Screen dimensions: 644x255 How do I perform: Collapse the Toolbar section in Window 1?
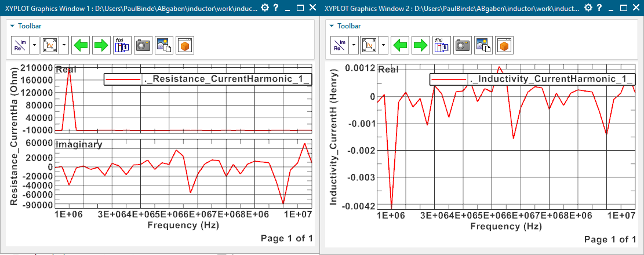coord(12,26)
